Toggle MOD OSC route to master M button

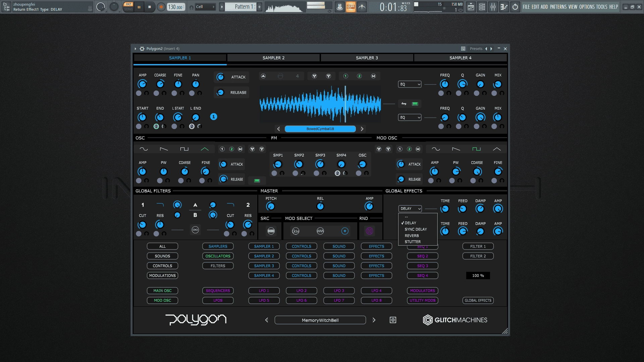point(418,149)
